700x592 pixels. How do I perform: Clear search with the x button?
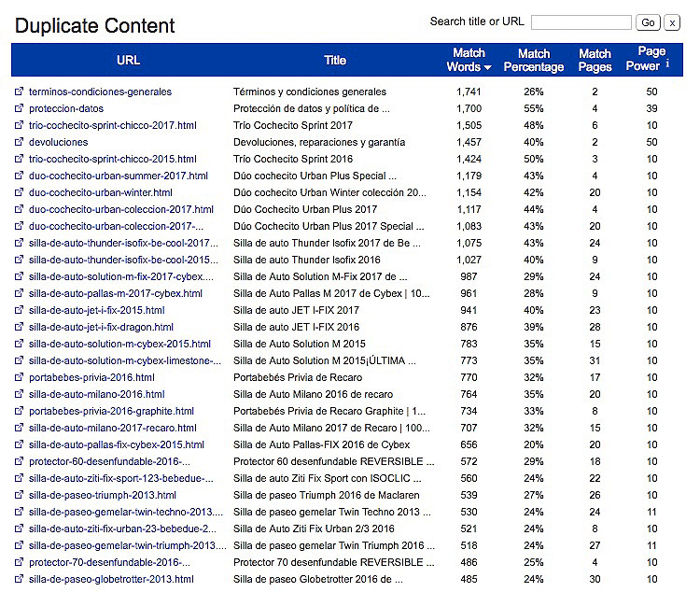[x=672, y=22]
